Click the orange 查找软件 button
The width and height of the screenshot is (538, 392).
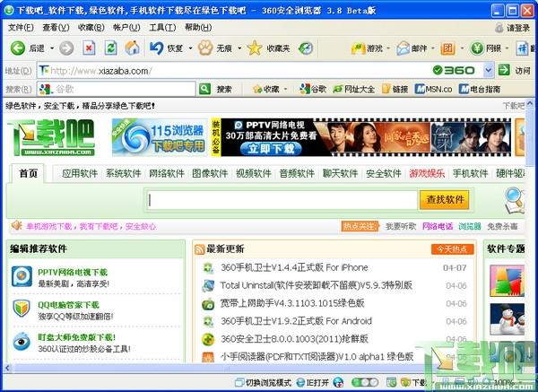(445, 199)
